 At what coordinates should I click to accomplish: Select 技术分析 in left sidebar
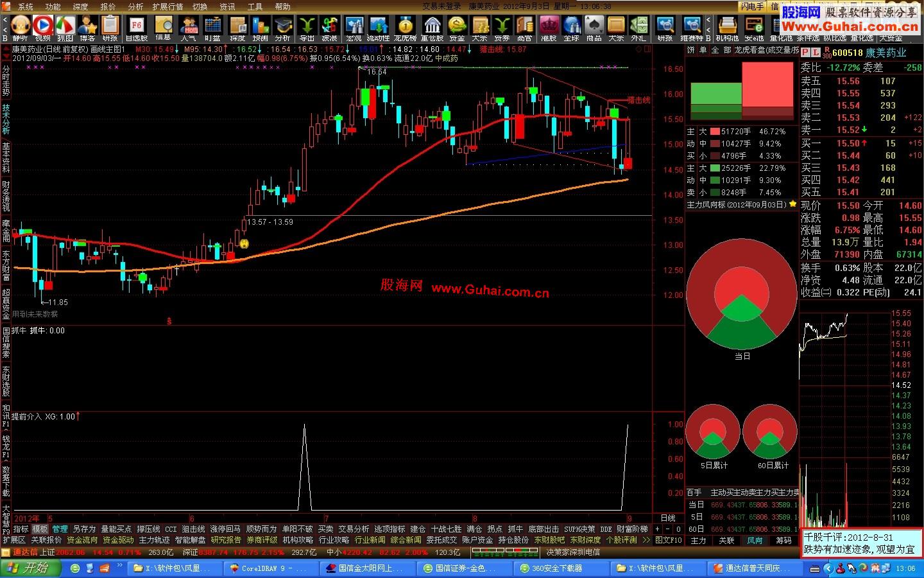tap(6, 119)
